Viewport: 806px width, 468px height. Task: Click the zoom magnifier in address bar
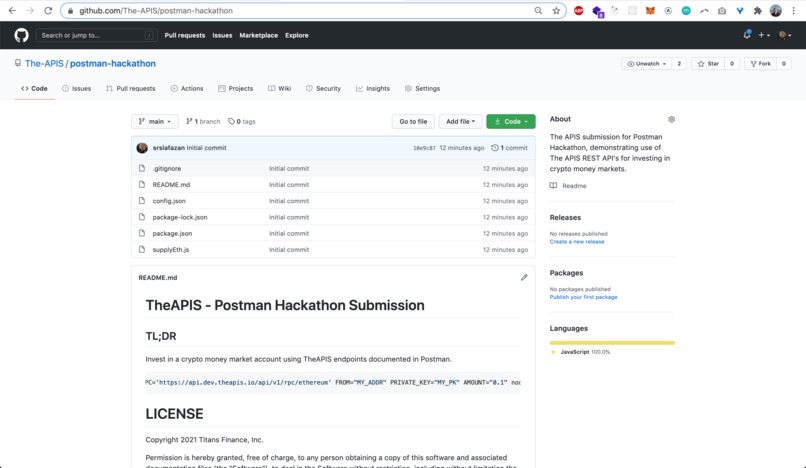(538, 10)
